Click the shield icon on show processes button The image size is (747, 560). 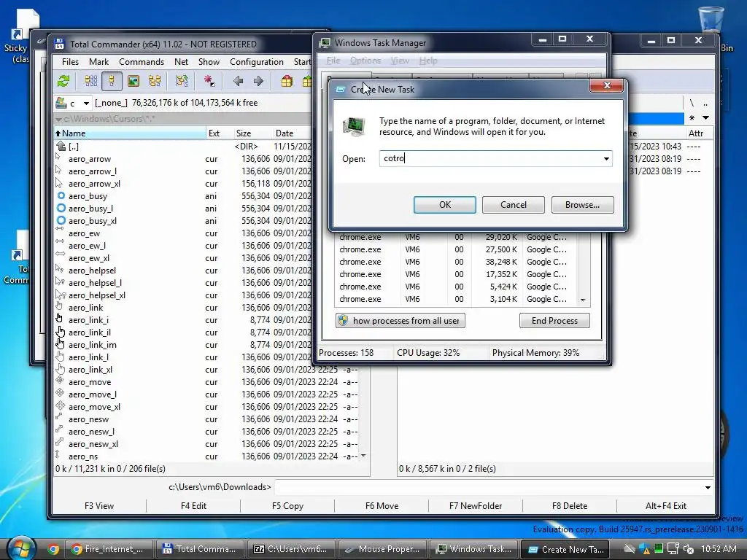(343, 321)
